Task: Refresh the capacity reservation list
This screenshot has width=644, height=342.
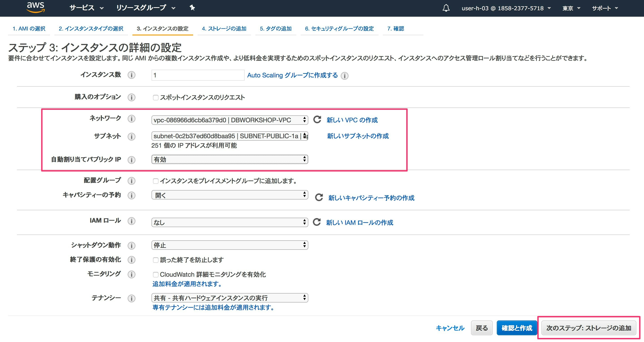Action: coord(319,197)
